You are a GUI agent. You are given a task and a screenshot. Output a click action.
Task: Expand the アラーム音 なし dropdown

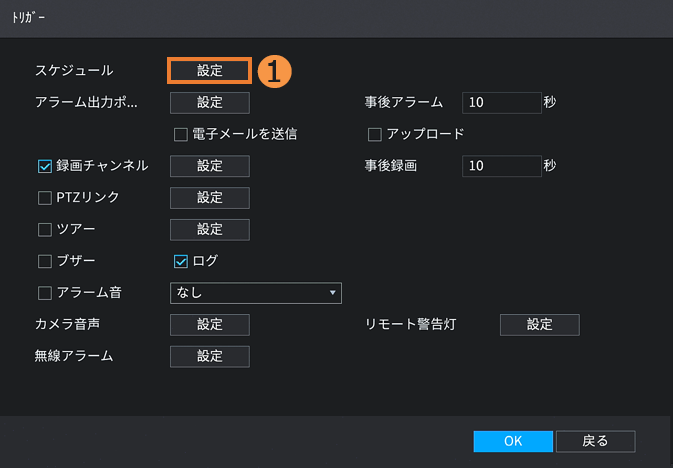(256, 293)
